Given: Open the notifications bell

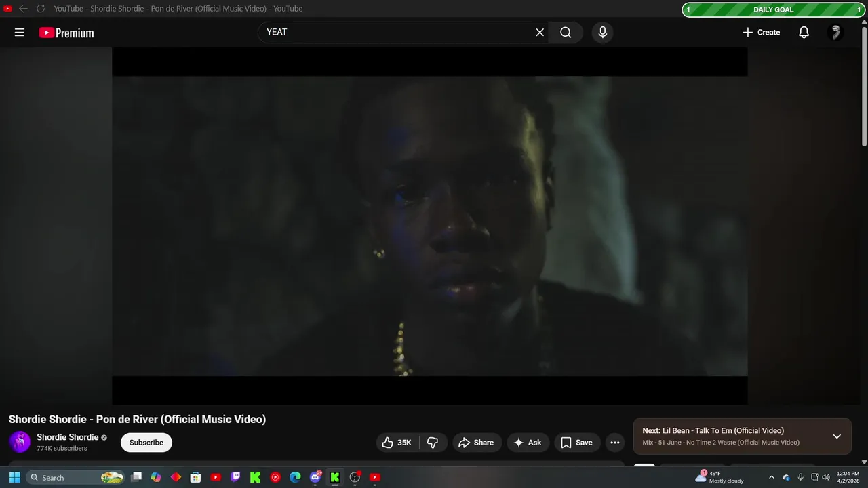Looking at the screenshot, I should (x=804, y=33).
